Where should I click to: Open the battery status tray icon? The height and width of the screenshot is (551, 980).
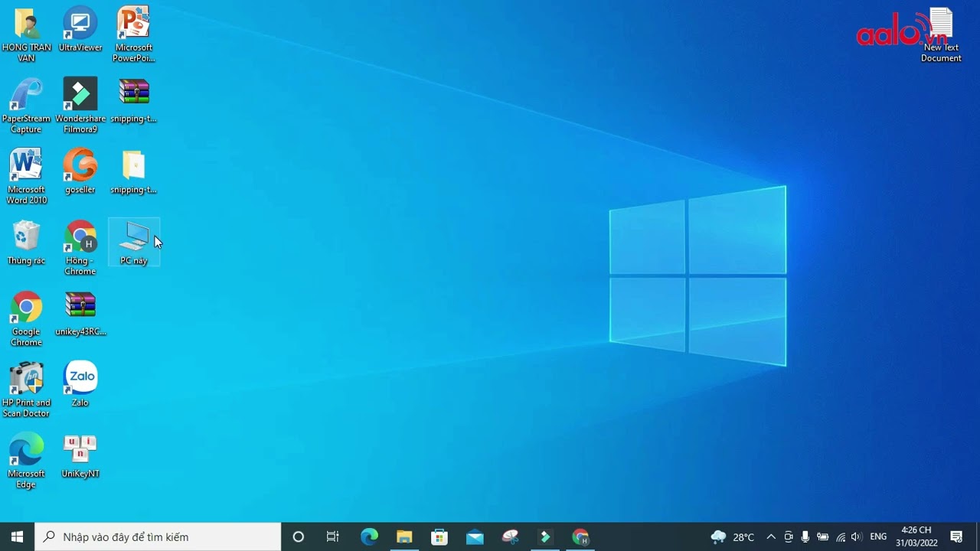tap(823, 537)
